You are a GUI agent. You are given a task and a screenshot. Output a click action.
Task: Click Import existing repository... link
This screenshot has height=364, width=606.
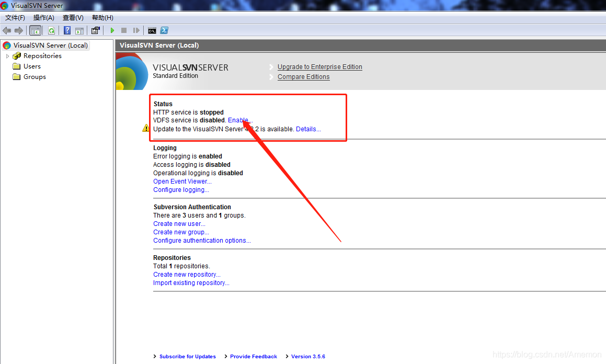click(x=191, y=283)
